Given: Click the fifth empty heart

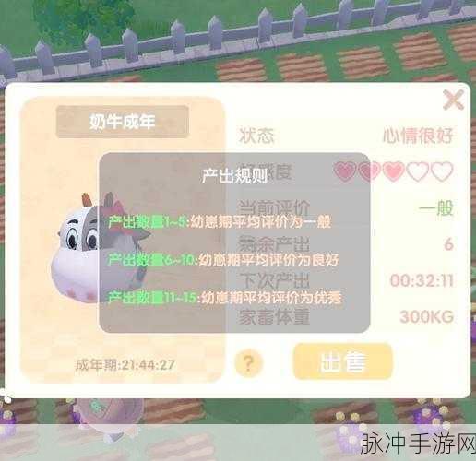Looking at the screenshot, I should [x=442, y=171].
